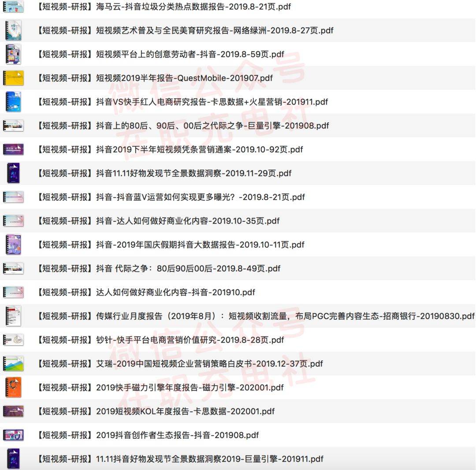Screen dimensions: 476x470
Task: Select the file icon for 短视频艺术普及与全民美育研究报告
Action: coord(13,30)
